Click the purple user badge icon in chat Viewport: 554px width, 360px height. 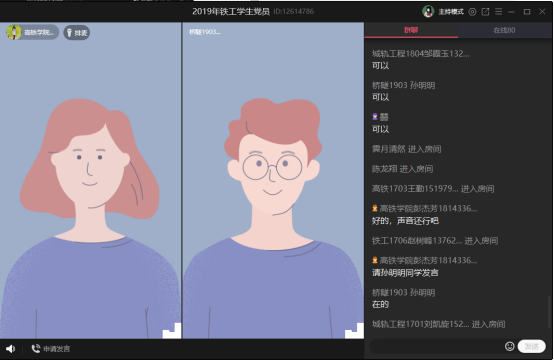click(x=375, y=117)
